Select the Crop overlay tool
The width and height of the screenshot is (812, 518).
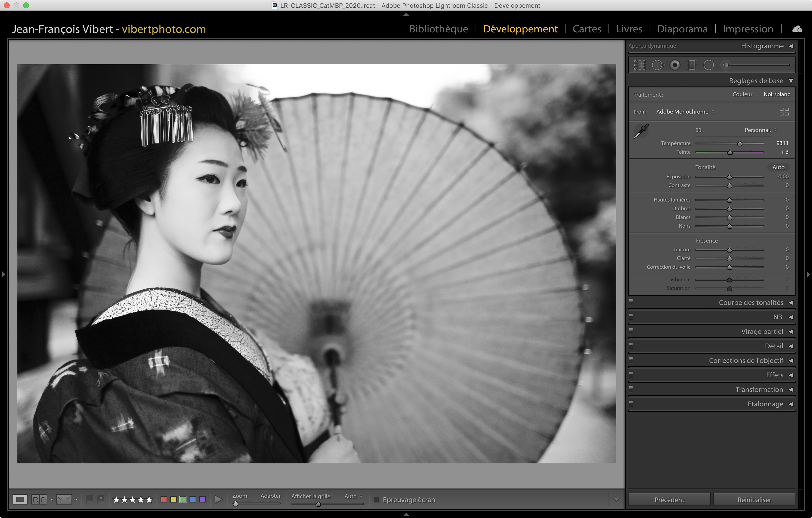[639, 65]
